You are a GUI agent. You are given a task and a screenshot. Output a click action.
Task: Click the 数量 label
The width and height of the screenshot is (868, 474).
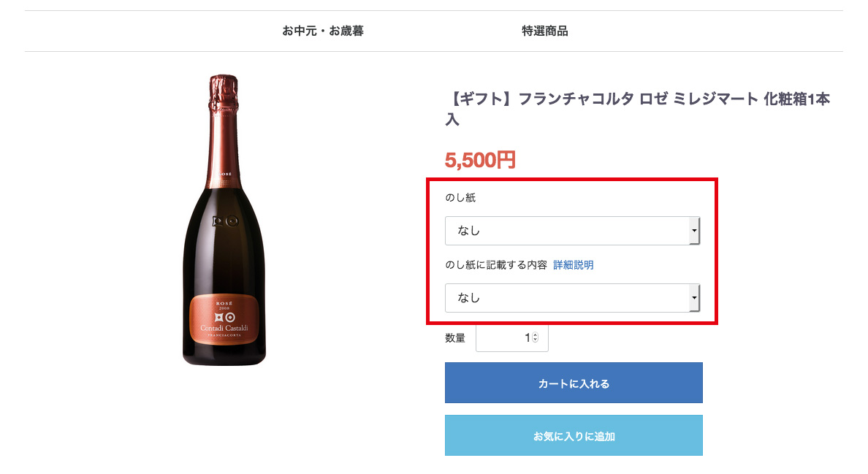pyautogui.click(x=455, y=338)
